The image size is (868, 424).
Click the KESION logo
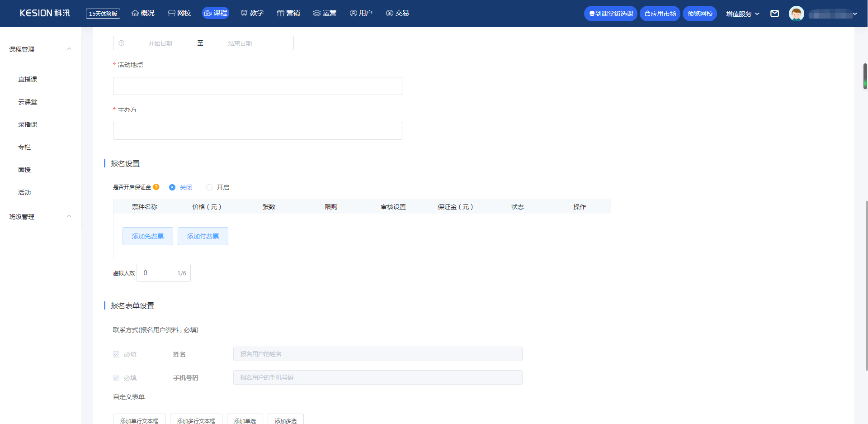click(45, 13)
